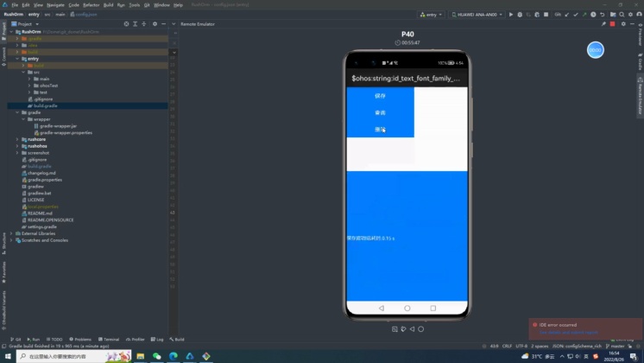Open the Terminal tool window tab
This screenshot has height=363, width=644.
pos(111,340)
